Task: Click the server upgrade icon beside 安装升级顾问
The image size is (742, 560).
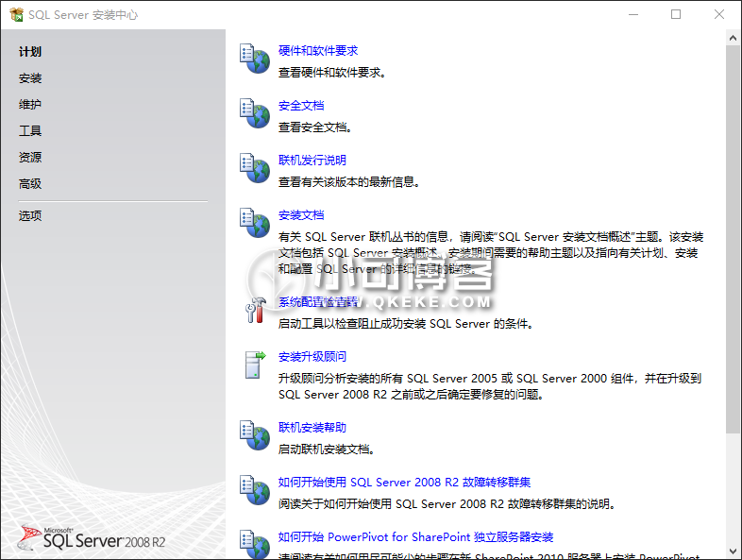Action: 255,365
